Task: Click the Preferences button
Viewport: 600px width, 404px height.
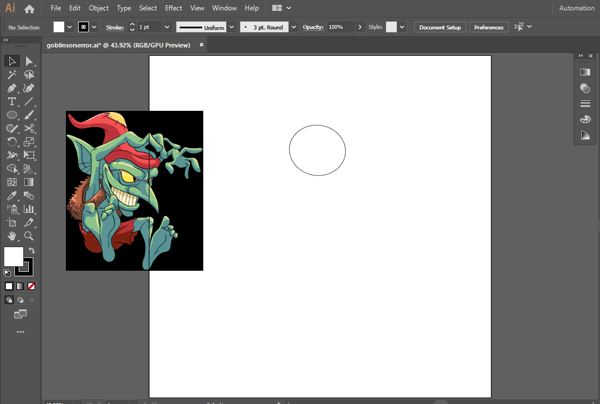Action: [x=489, y=27]
